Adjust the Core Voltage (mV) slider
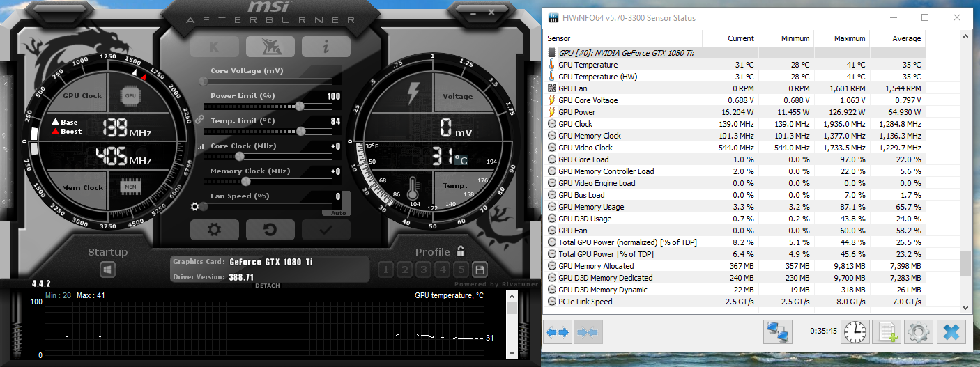 pyautogui.click(x=268, y=81)
